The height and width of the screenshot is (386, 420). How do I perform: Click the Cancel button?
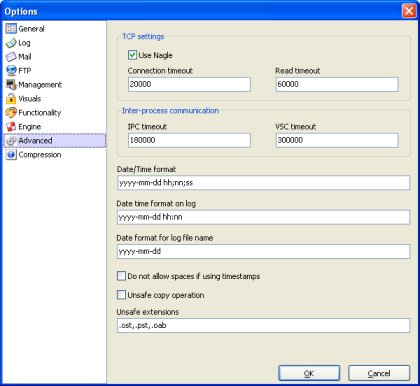(x=379, y=373)
